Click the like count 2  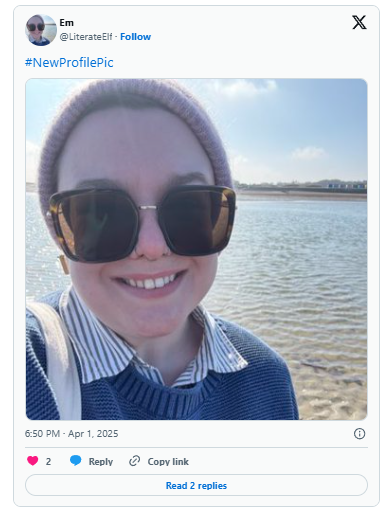(48, 462)
